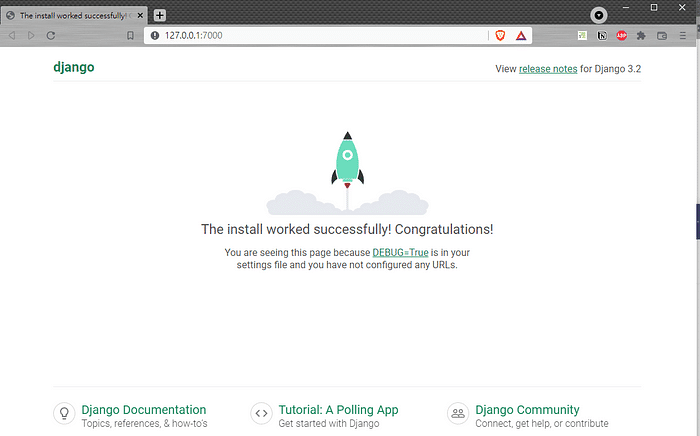Select the 'The install worked successfully' tab
The width and height of the screenshot is (700, 436).
click(x=75, y=15)
